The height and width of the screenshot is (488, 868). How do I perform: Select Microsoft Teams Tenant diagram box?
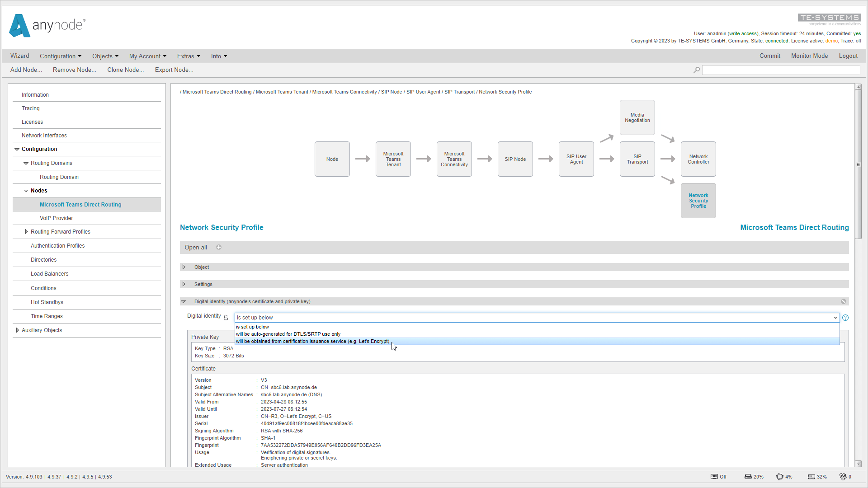pos(393,159)
